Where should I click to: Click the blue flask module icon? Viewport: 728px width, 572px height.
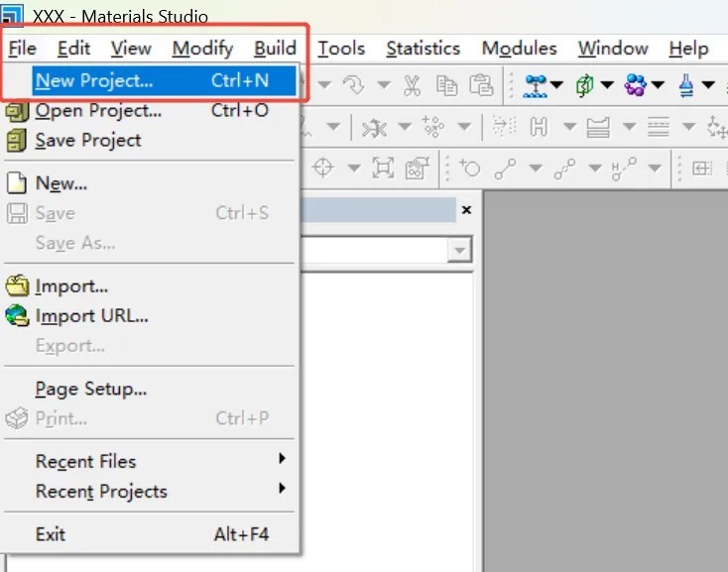point(686,86)
